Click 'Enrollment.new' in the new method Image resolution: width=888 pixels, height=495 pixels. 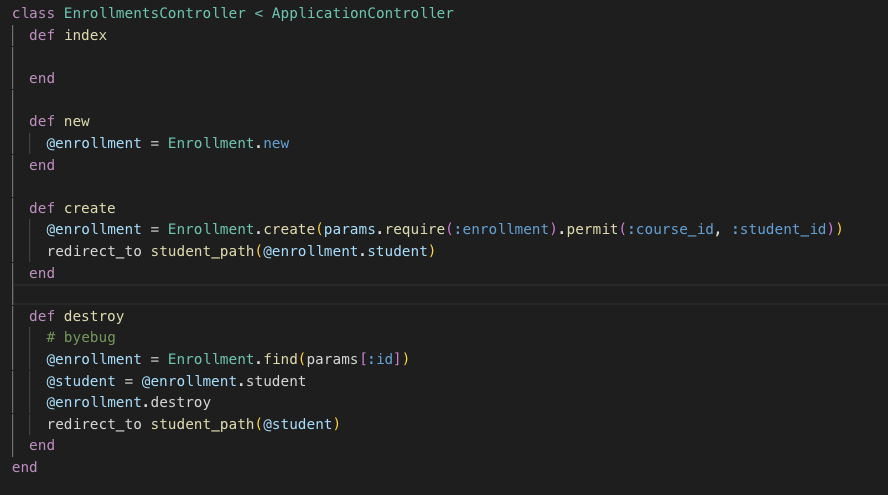(228, 143)
